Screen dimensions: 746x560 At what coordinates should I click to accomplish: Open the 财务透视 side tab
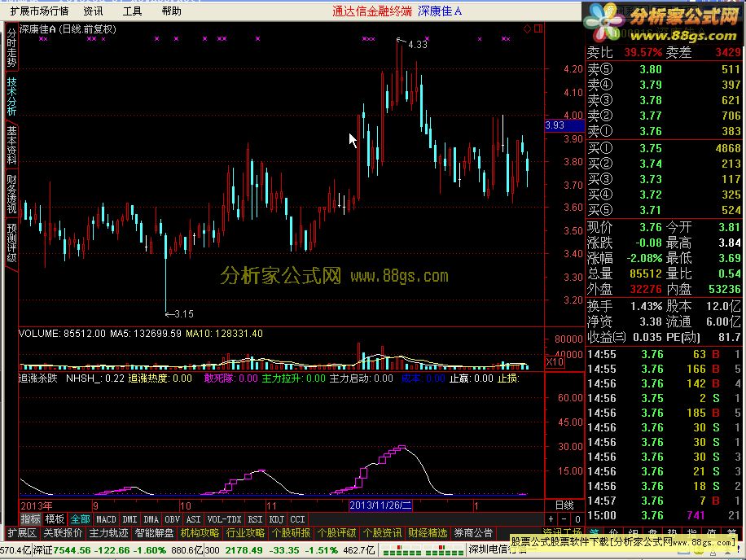click(x=11, y=194)
